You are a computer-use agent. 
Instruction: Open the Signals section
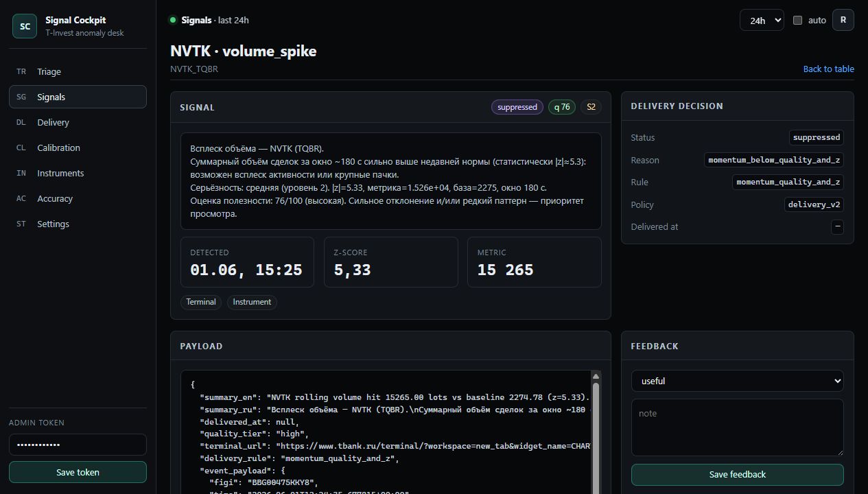(x=78, y=97)
